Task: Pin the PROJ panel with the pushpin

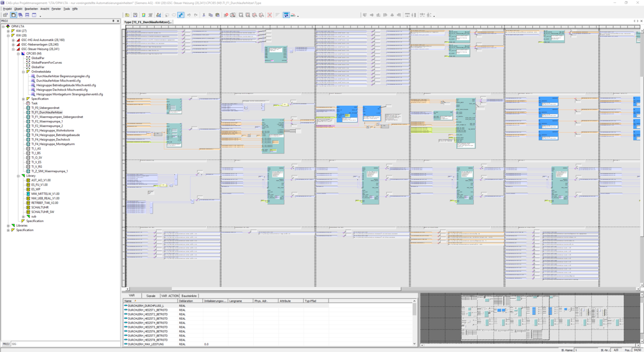Action: 113,21
